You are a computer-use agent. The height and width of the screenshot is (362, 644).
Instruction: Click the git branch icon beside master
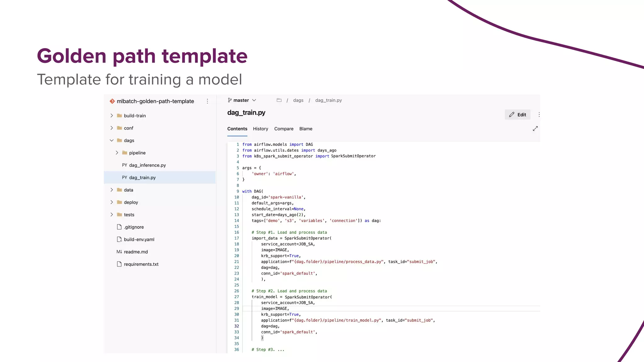point(230,100)
